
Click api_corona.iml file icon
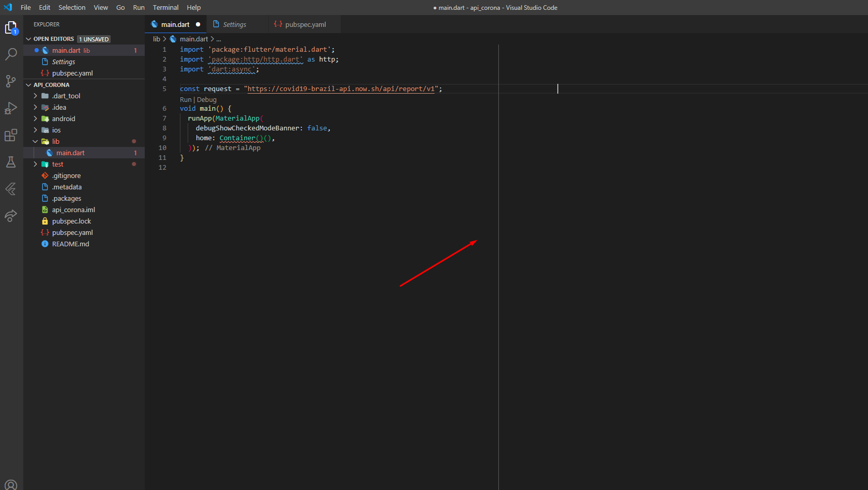pos(45,210)
